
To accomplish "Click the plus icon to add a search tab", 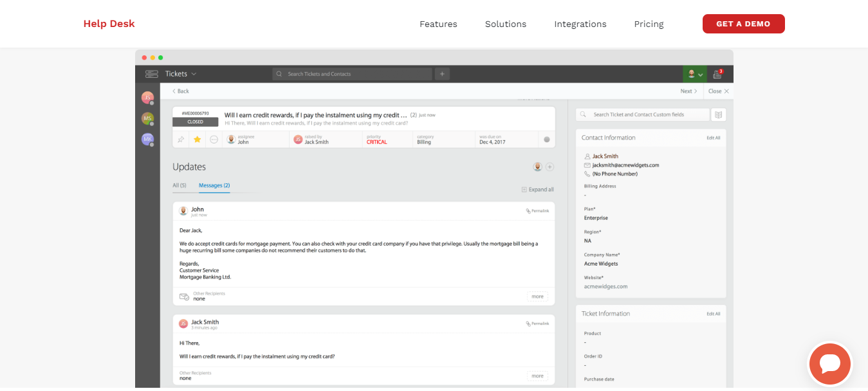I will [x=442, y=74].
